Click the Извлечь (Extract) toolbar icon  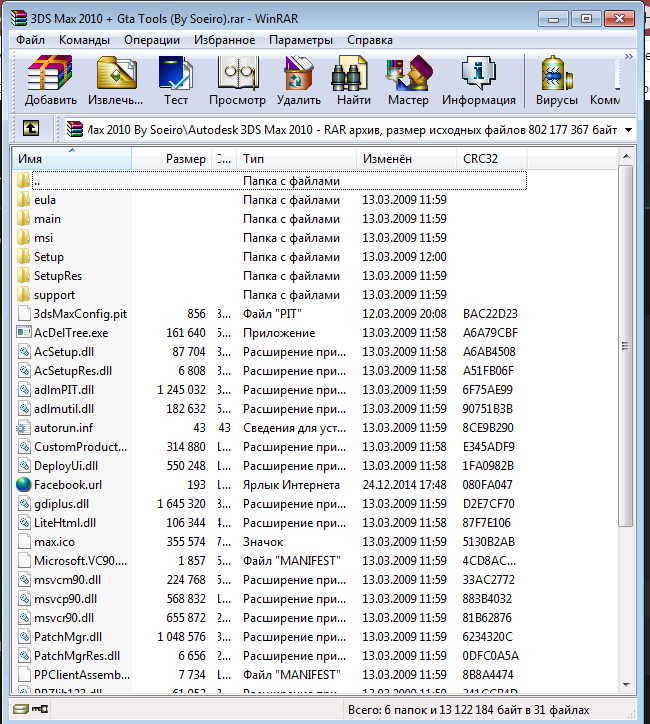tap(116, 73)
